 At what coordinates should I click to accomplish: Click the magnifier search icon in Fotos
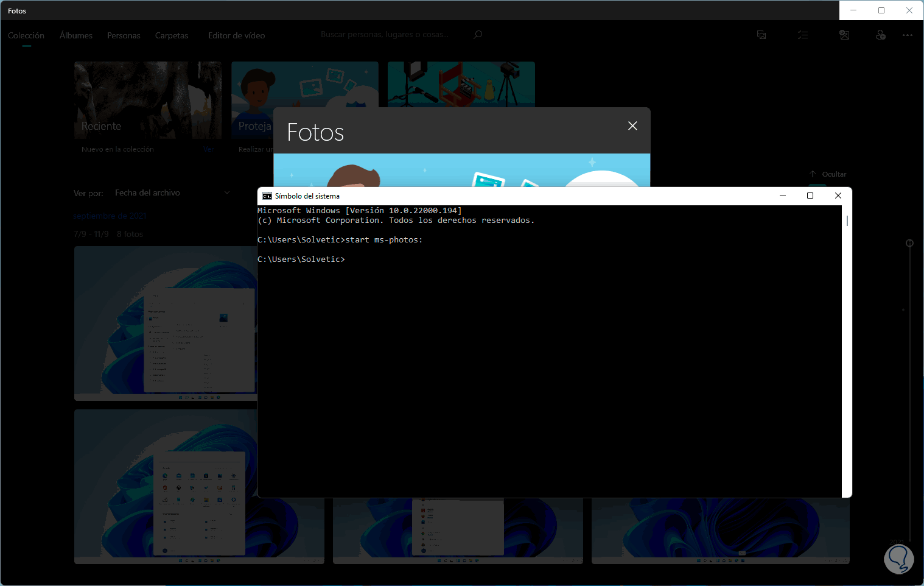(478, 35)
